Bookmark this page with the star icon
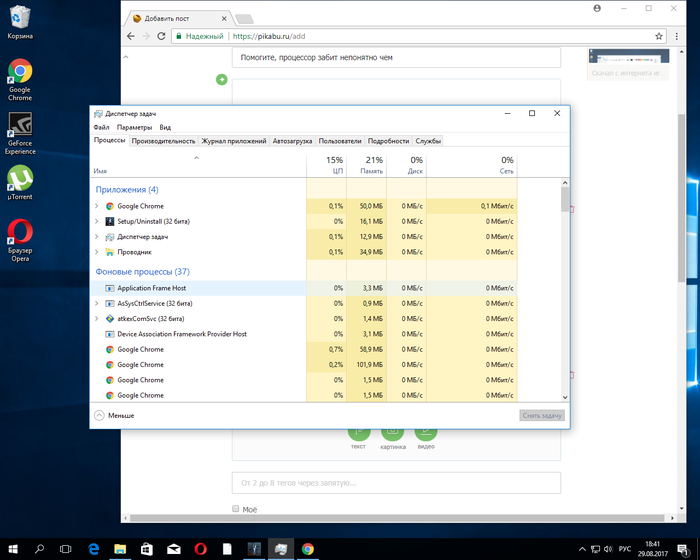The width and height of the screenshot is (700, 560). click(658, 36)
